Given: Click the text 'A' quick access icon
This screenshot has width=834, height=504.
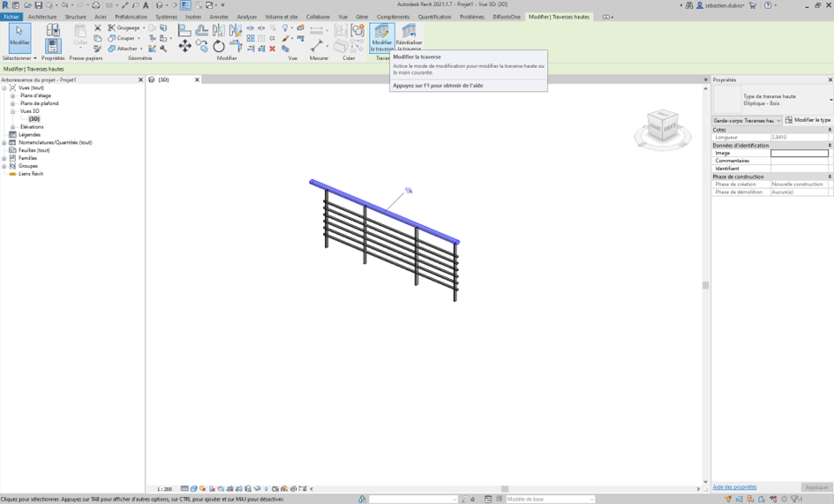Looking at the screenshot, I should (146, 5).
